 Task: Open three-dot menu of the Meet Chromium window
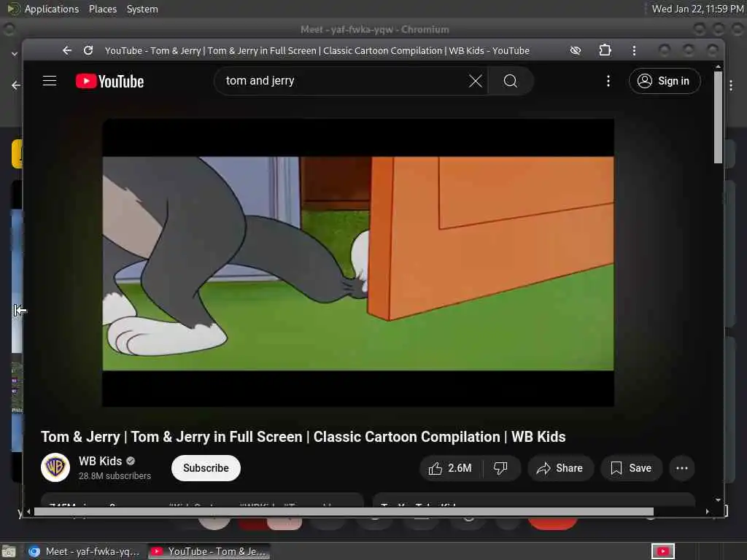(x=731, y=86)
